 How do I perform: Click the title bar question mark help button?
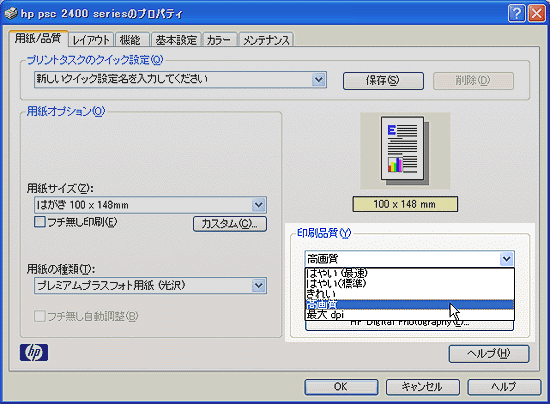(x=516, y=14)
